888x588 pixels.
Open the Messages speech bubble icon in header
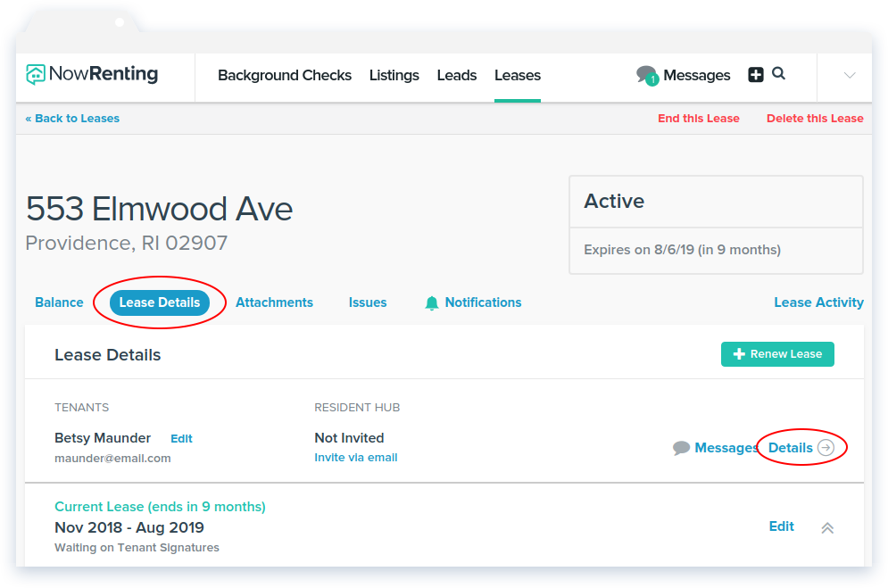(x=647, y=75)
